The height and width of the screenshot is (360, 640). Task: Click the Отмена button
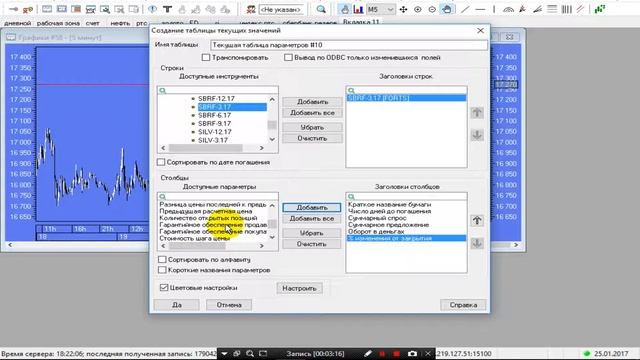pyautogui.click(x=229, y=305)
